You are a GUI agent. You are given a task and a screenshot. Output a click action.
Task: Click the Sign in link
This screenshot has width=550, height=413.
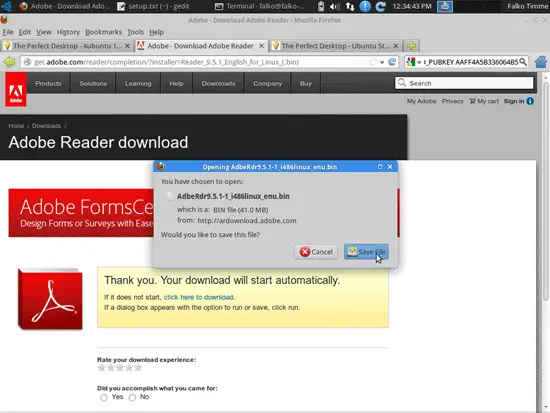[514, 101]
